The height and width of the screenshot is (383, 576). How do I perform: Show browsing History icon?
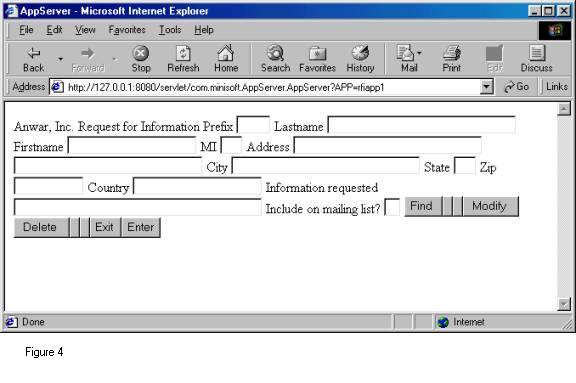[x=360, y=53]
